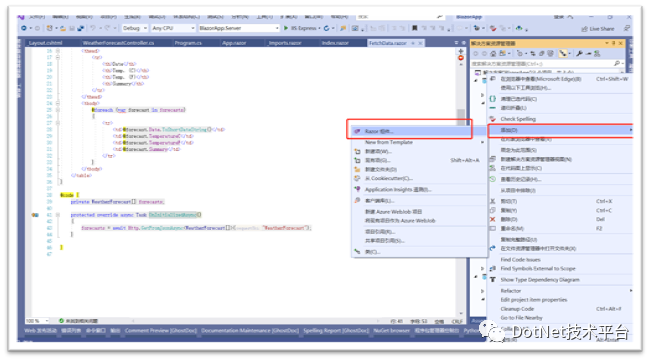650x361 pixels.
Task: Click Solution Explorer home icon
Action: click(x=493, y=53)
